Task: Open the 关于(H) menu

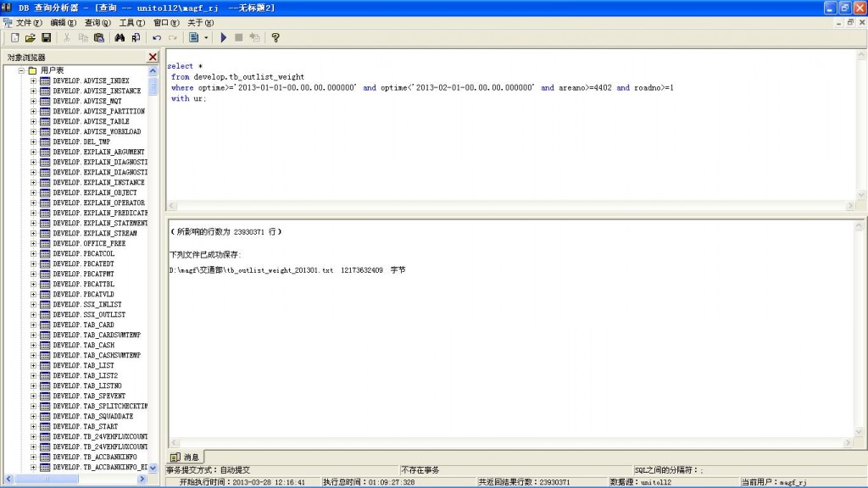Action: click(x=200, y=23)
